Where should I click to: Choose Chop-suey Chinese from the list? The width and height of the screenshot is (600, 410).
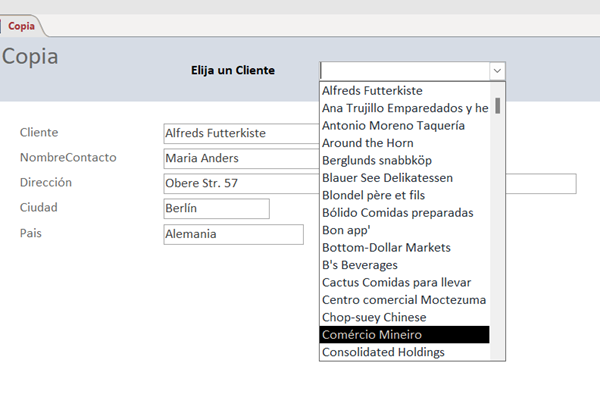(x=404, y=317)
